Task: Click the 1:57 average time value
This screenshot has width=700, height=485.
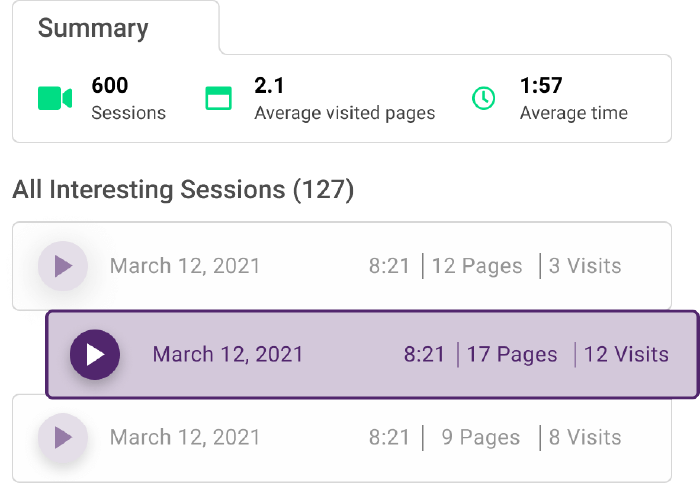Action: pyautogui.click(x=541, y=85)
